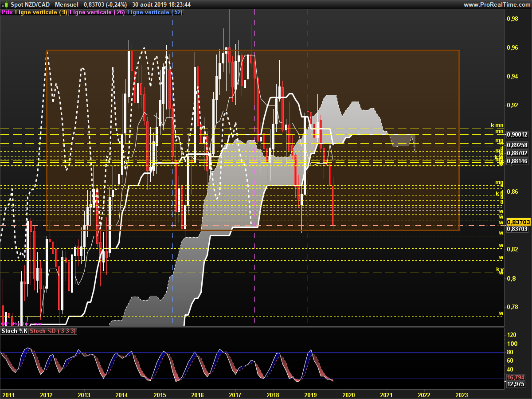
Task: Click the 12,975 stochastic value tag
Action: pos(516,384)
